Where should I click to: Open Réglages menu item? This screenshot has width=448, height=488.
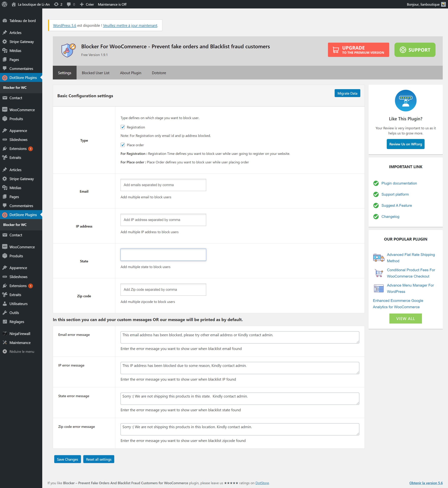pos(21,322)
